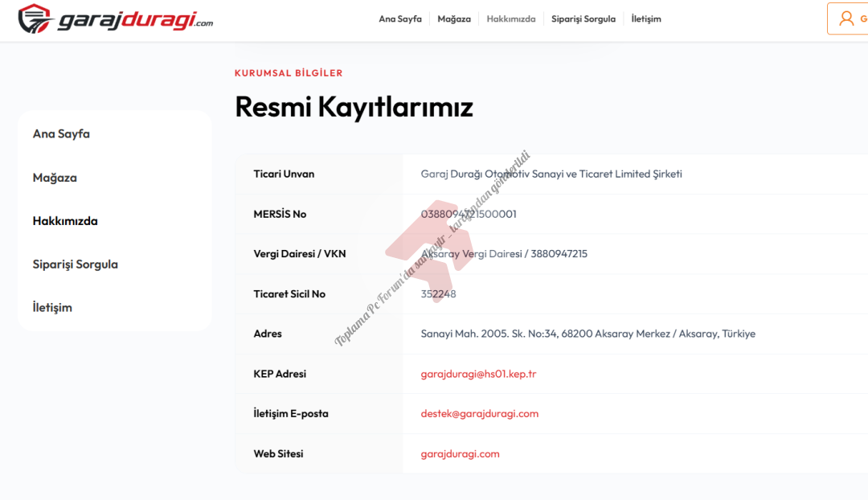This screenshot has width=868, height=500.
Task: Open Mağaza in top navigation
Action: click(x=454, y=18)
